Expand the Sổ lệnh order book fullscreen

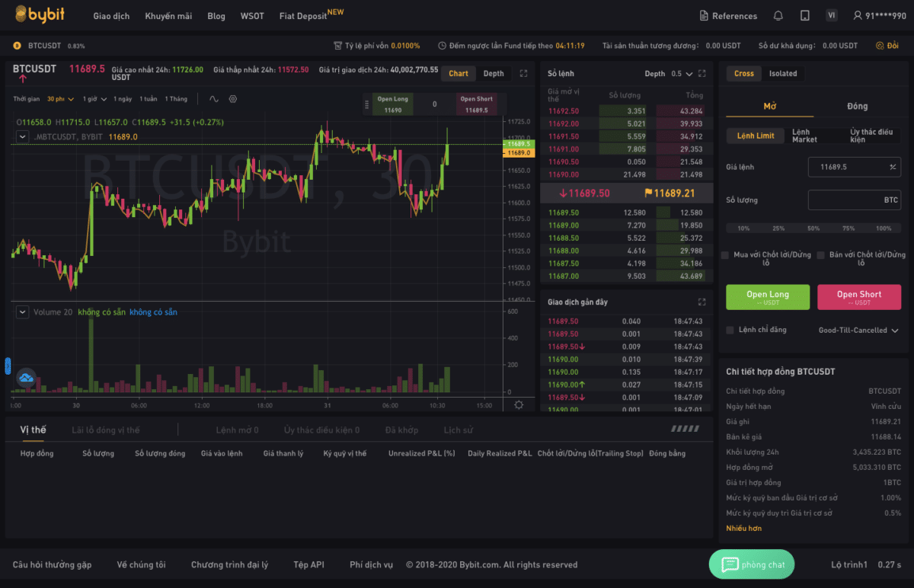[701, 74]
